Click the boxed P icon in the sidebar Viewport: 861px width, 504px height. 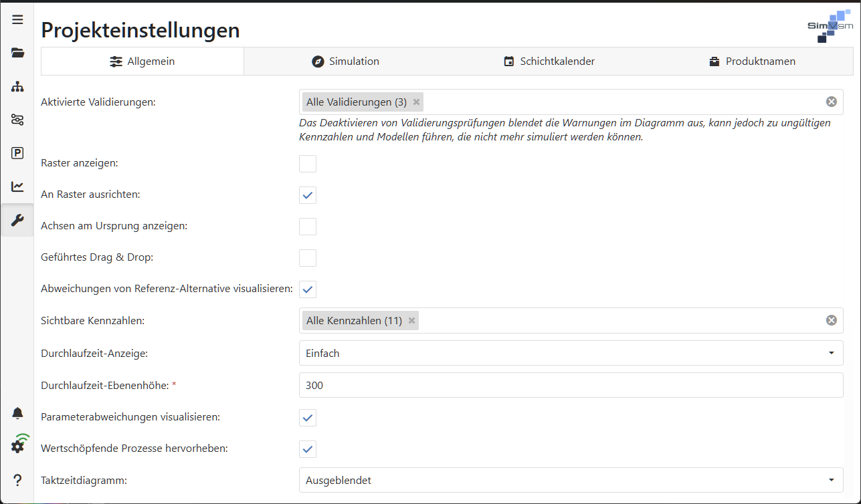click(17, 153)
